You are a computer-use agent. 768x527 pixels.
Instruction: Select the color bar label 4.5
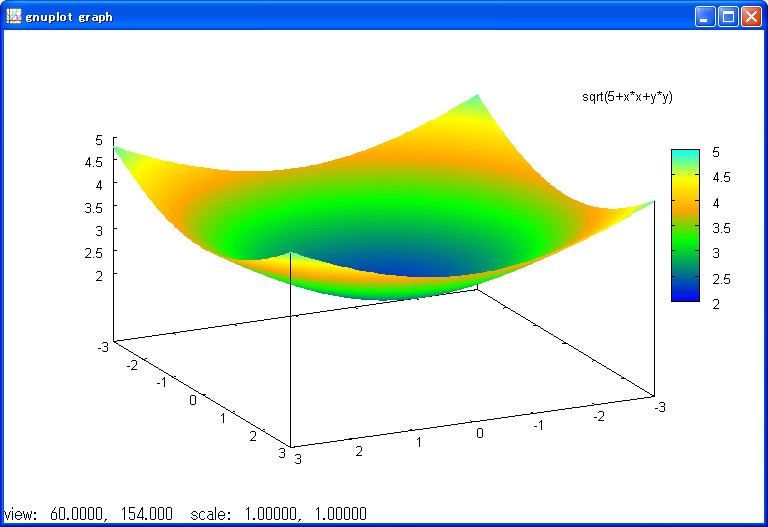click(x=721, y=177)
